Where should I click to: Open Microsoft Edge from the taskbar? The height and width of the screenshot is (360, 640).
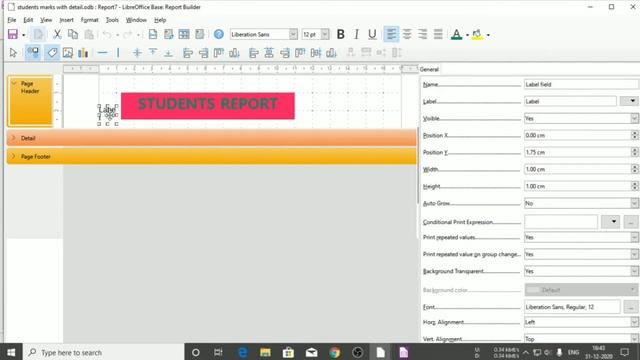point(242,352)
